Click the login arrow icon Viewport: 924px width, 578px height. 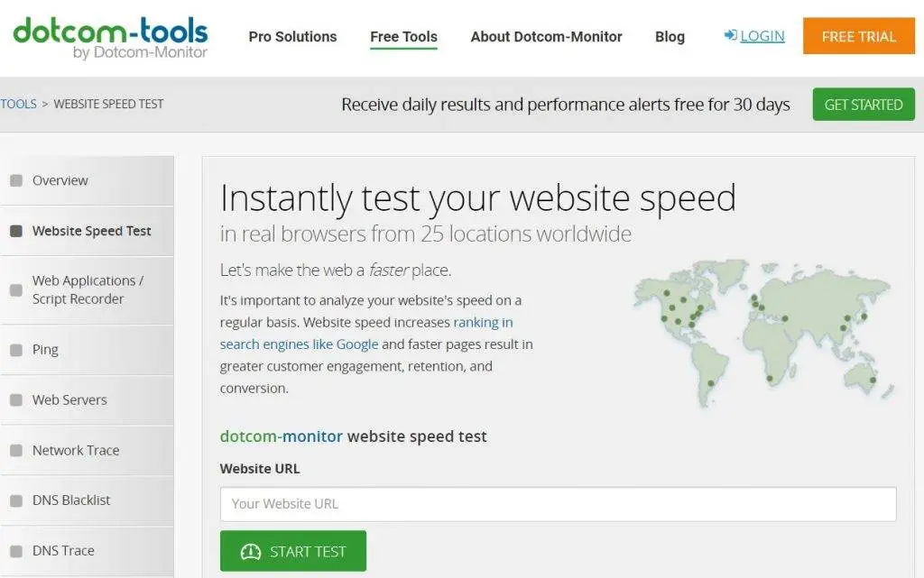731,35
